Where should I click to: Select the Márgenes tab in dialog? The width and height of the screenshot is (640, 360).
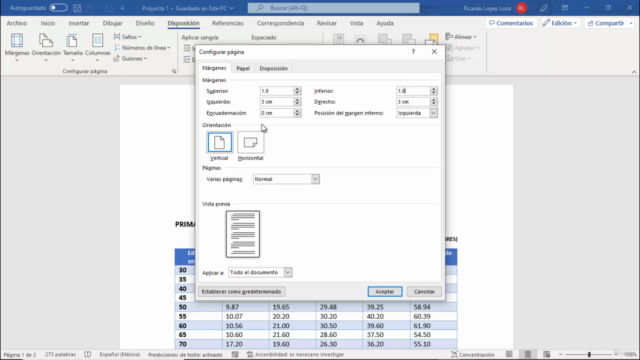[x=214, y=68]
